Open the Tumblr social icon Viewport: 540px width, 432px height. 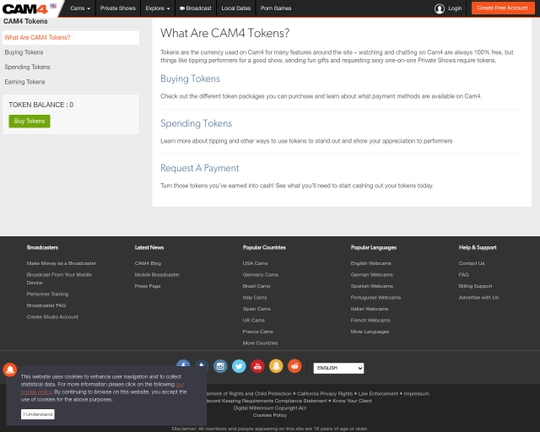(202, 364)
